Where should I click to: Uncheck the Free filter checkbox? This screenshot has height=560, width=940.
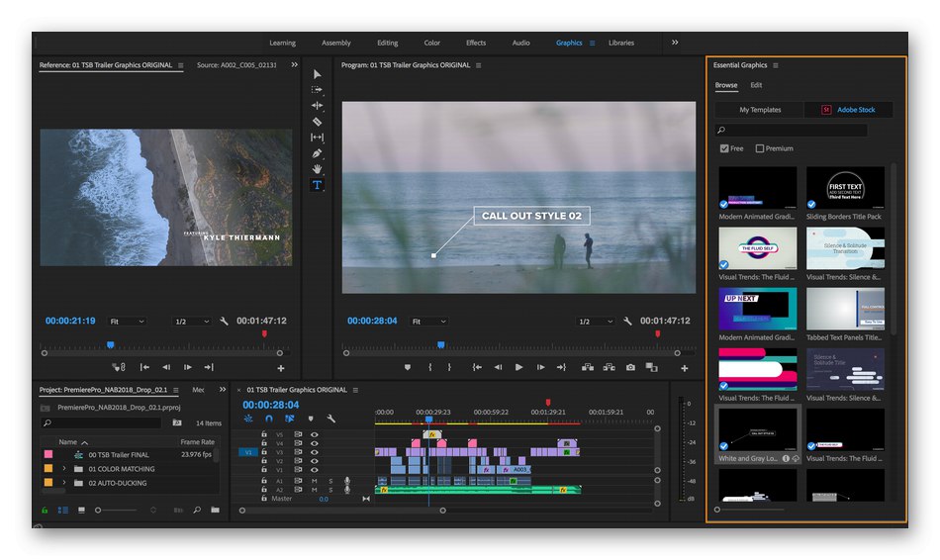pos(724,148)
